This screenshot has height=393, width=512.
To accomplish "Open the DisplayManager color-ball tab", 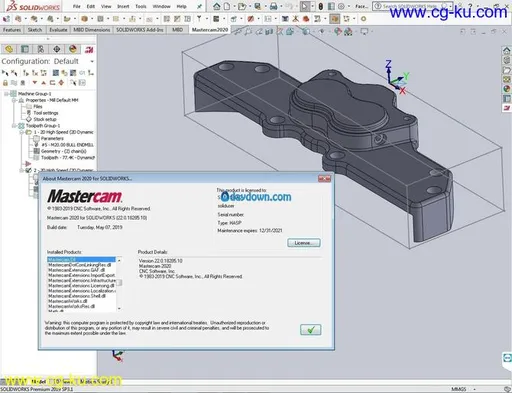I will pos(73,49).
